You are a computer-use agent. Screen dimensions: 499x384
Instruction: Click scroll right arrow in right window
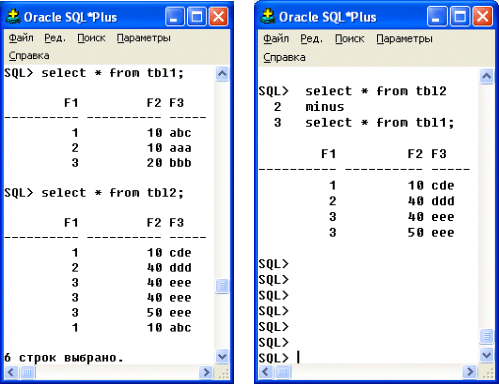click(470, 371)
